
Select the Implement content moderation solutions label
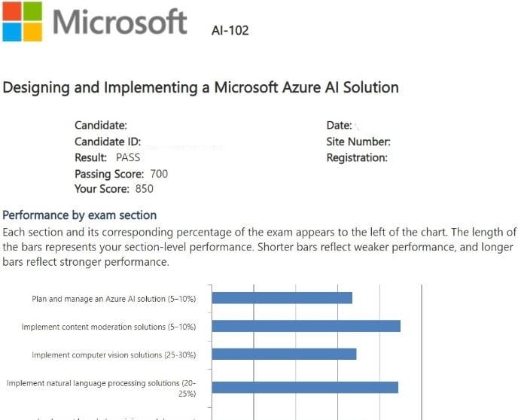tap(108, 327)
